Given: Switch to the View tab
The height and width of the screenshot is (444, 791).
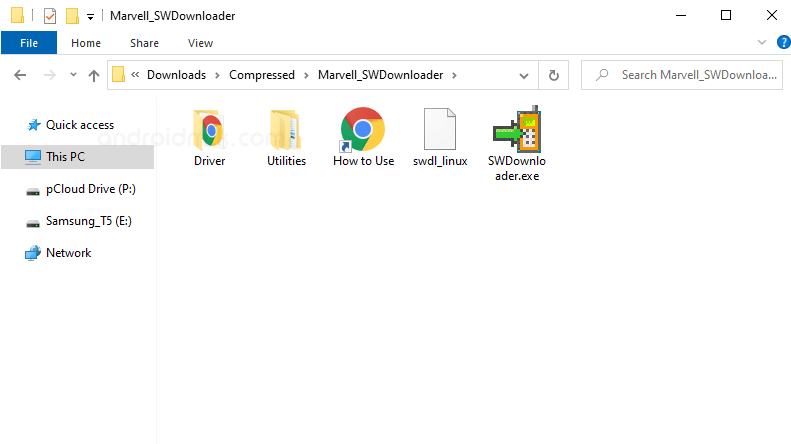Looking at the screenshot, I should (200, 43).
